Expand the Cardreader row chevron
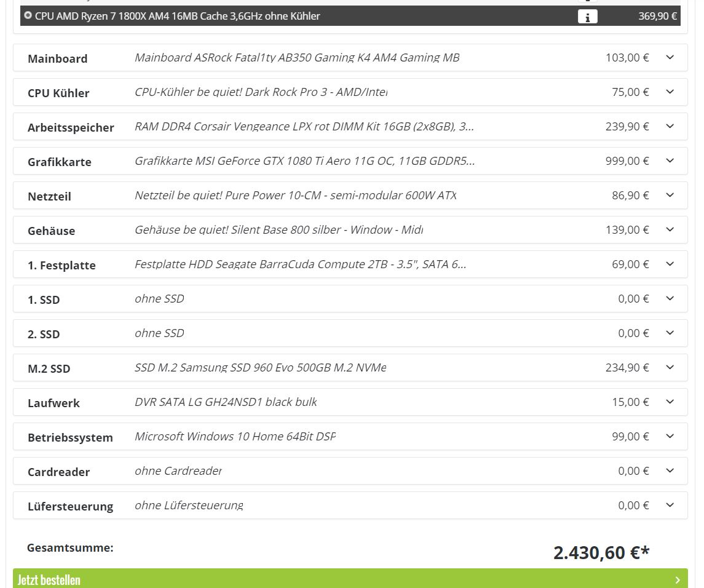The image size is (704, 588). click(x=670, y=471)
